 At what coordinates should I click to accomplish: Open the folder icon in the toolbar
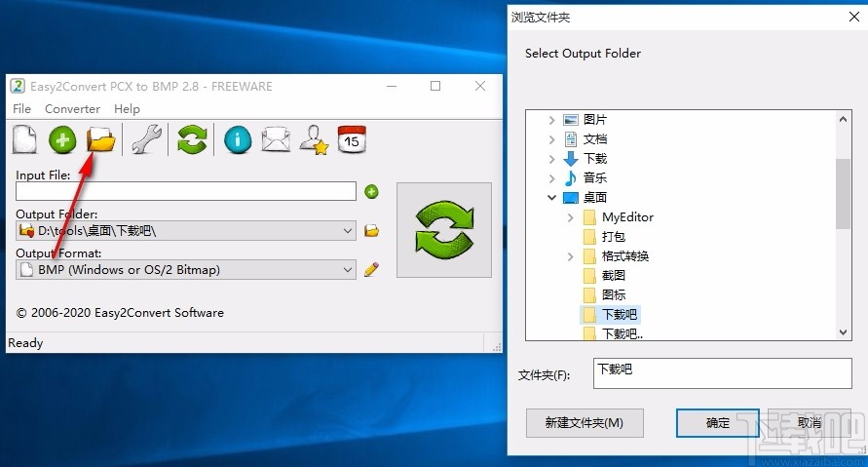100,139
